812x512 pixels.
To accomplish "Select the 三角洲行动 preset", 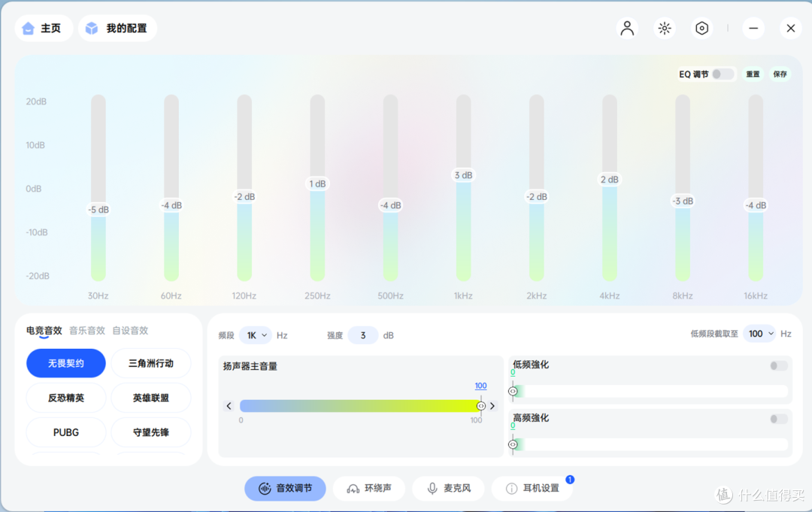I will (150, 363).
